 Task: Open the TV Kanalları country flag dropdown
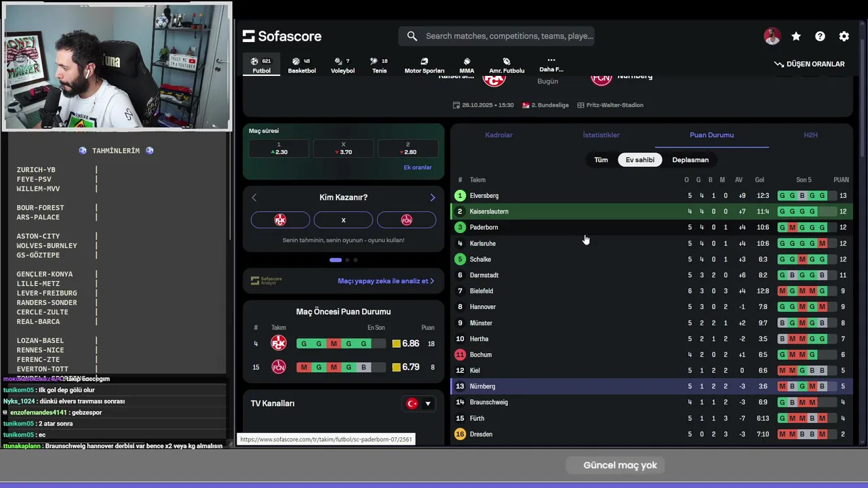coord(419,403)
